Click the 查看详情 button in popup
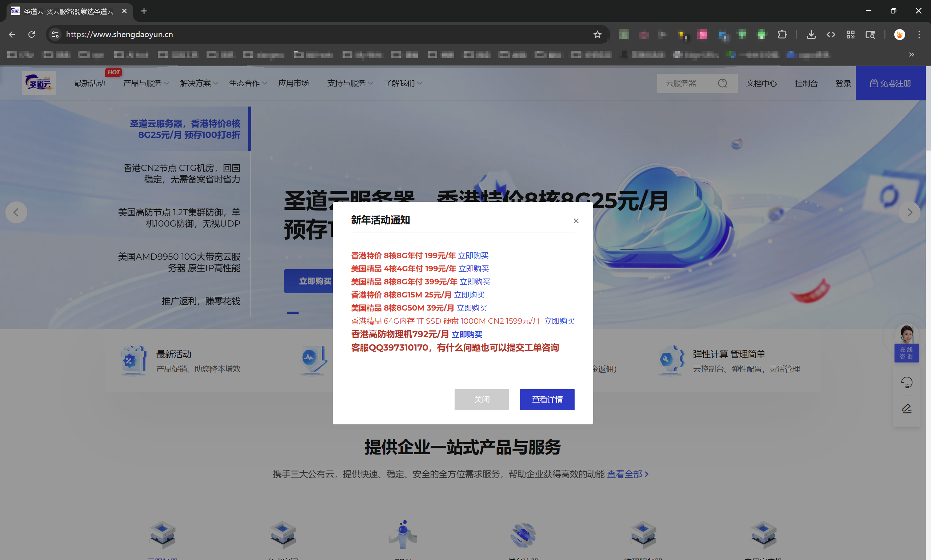This screenshot has height=560, width=931. click(547, 399)
